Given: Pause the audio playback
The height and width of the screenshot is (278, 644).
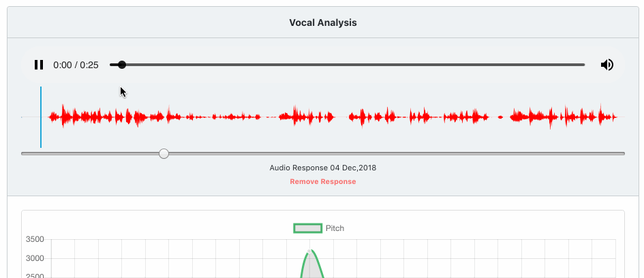Looking at the screenshot, I should click(39, 65).
